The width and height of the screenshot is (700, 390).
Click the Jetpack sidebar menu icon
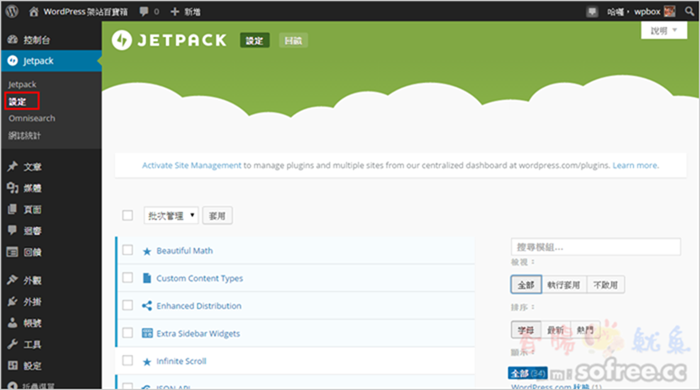pyautogui.click(x=12, y=61)
